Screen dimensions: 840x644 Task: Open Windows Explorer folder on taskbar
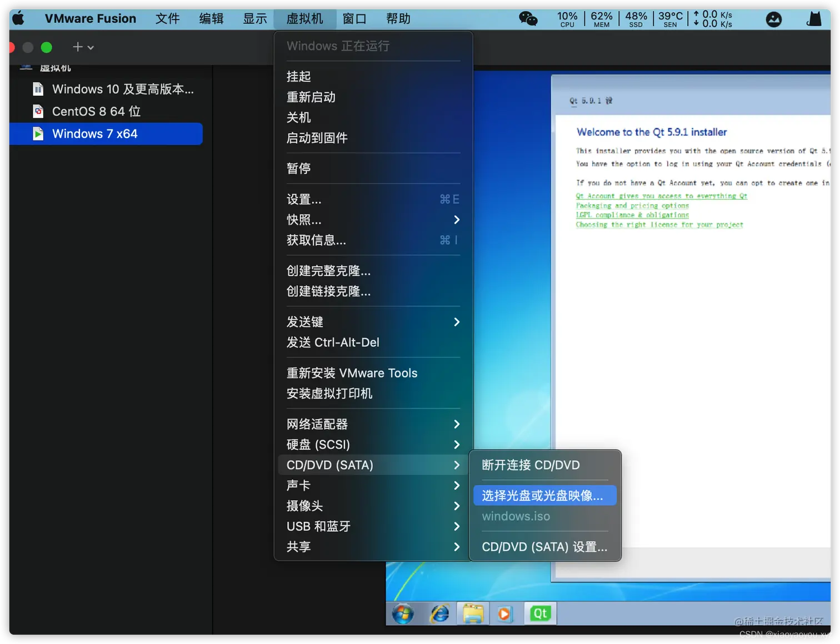[473, 613]
